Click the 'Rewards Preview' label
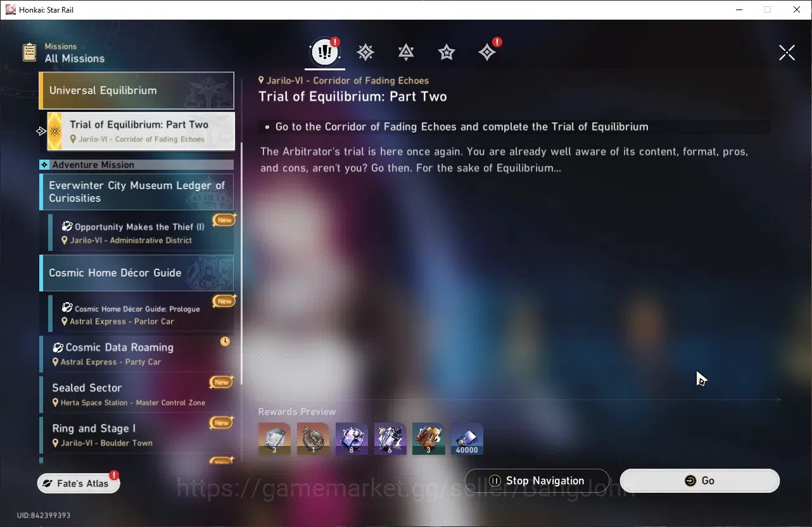Viewport: 812px width, 527px height. click(297, 412)
